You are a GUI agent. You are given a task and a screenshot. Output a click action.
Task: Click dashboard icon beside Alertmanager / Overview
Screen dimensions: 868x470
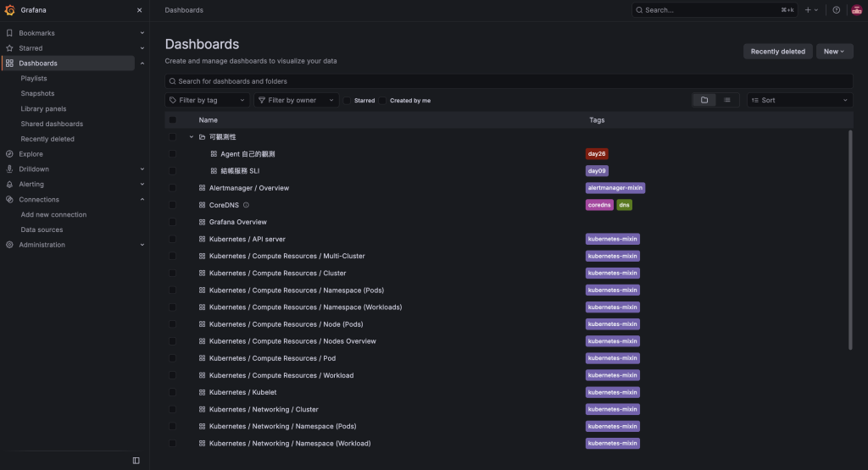202,188
